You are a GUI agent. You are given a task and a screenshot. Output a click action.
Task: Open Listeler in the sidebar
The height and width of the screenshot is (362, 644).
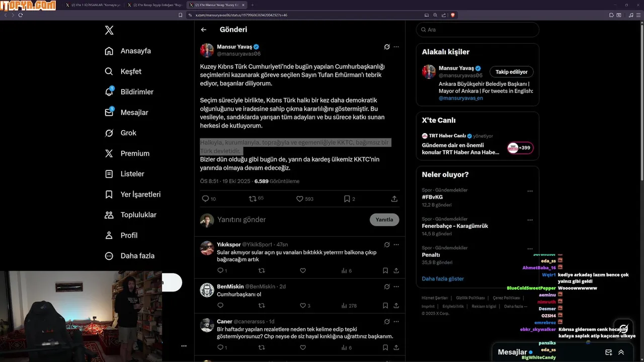pos(125,173)
